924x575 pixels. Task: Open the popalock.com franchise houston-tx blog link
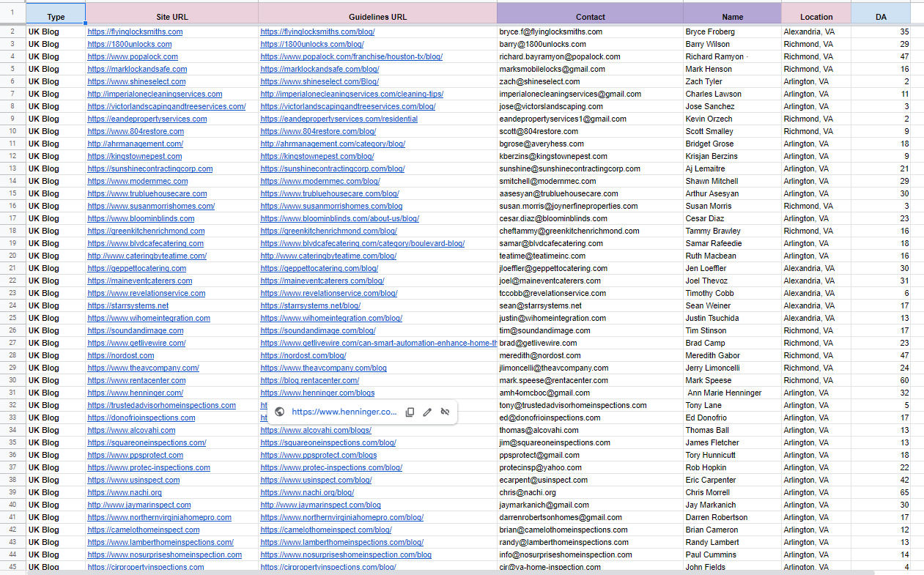pyautogui.click(x=351, y=56)
